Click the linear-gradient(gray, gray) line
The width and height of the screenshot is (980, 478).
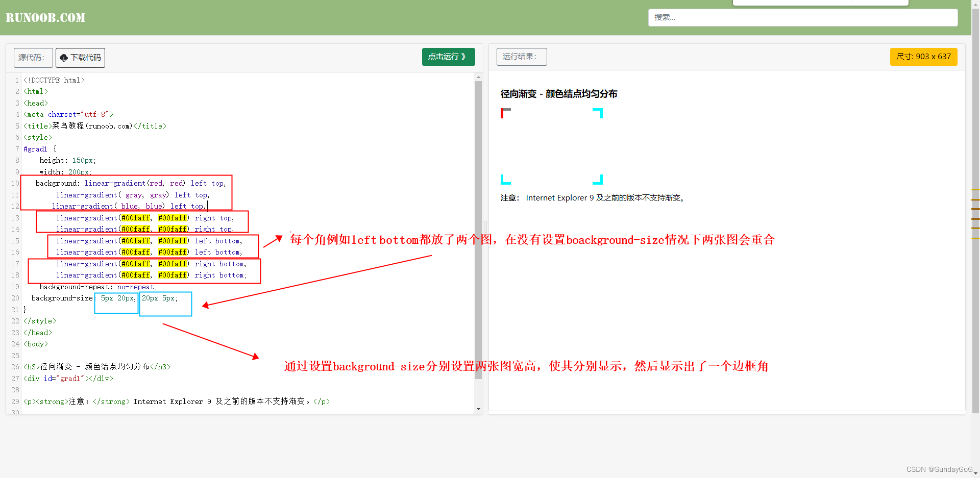(133, 195)
